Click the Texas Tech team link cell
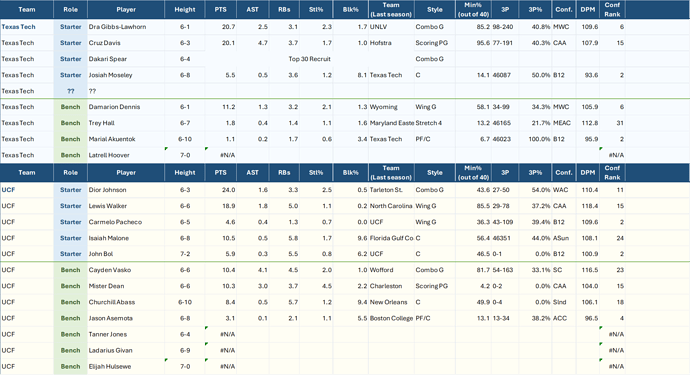 click(x=27, y=27)
